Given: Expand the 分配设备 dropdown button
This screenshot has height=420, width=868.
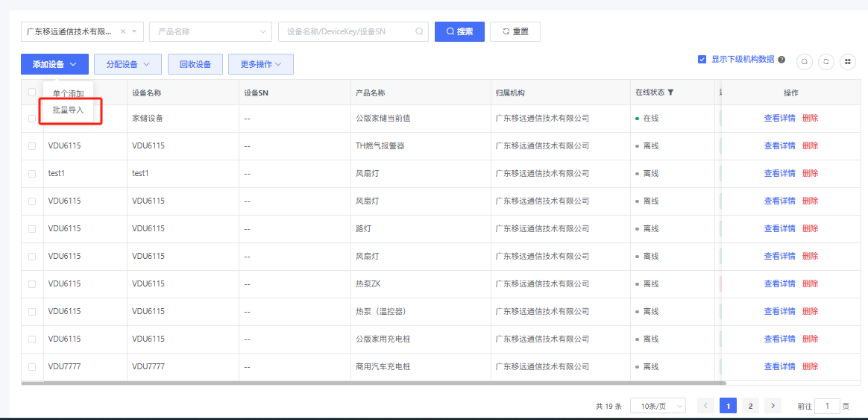Looking at the screenshot, I should [x=128, y=64].
